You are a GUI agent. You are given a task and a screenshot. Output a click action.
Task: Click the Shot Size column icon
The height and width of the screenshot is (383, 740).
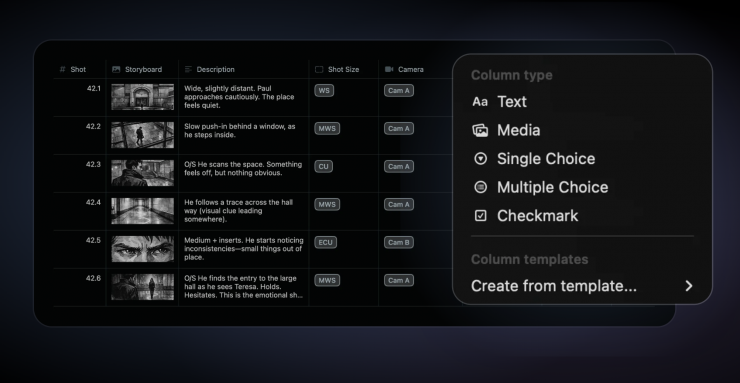319,69
